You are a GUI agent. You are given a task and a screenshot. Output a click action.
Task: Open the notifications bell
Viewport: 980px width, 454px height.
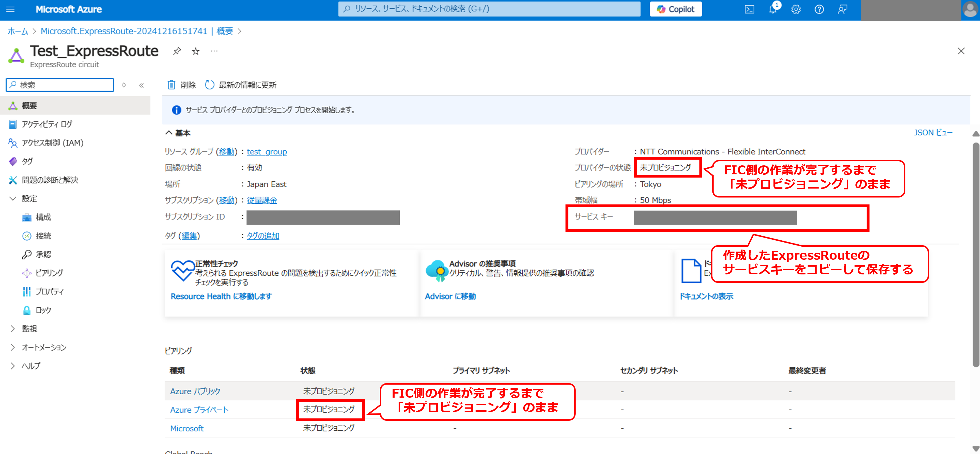pos(773,9)
